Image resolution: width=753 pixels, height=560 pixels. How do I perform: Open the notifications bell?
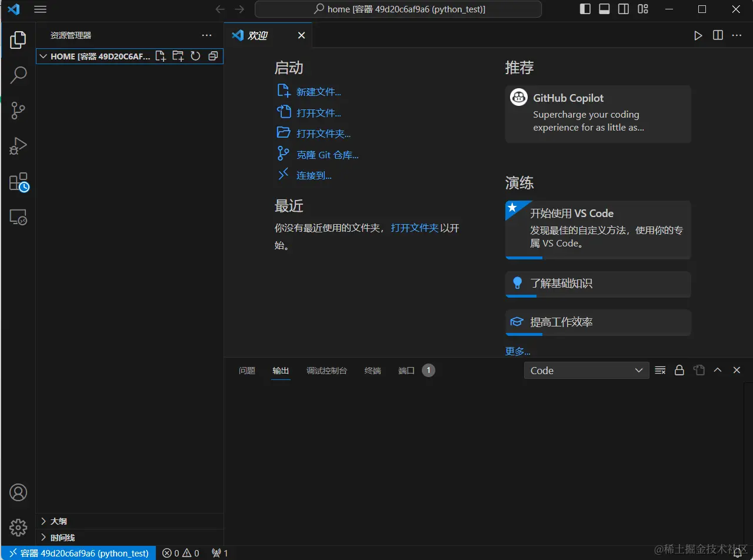tap(737, 553)
